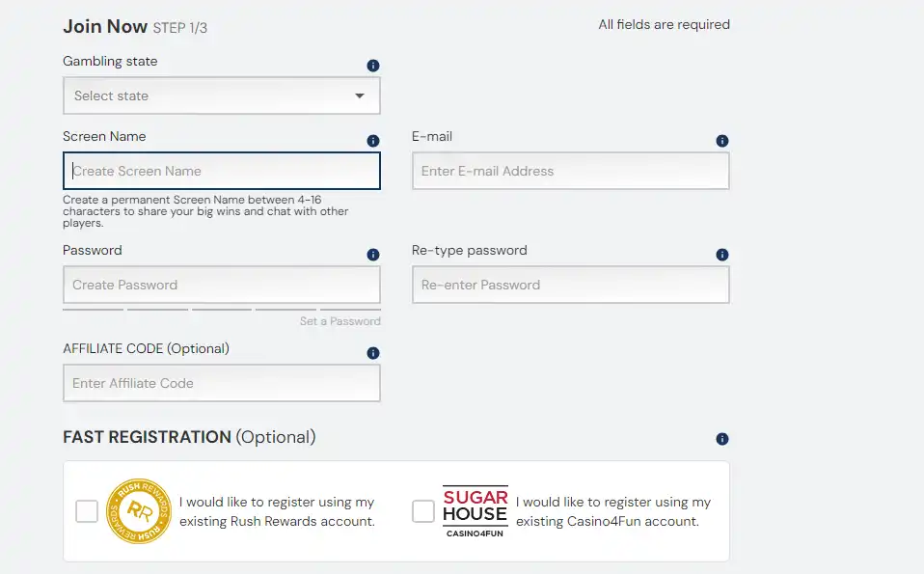The image size is (924, 574).
Task: Click the state dropdown arrow
Action: point(360,96)
